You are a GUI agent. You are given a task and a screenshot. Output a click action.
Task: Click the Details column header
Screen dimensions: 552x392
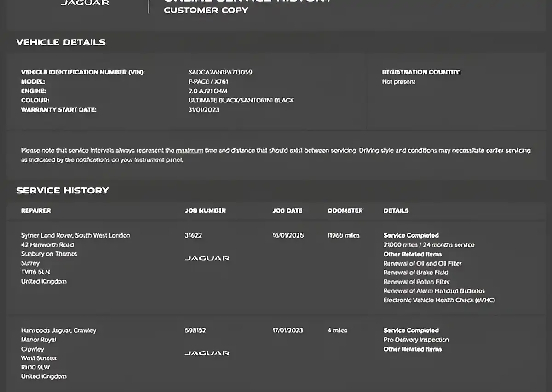[396, 210]
